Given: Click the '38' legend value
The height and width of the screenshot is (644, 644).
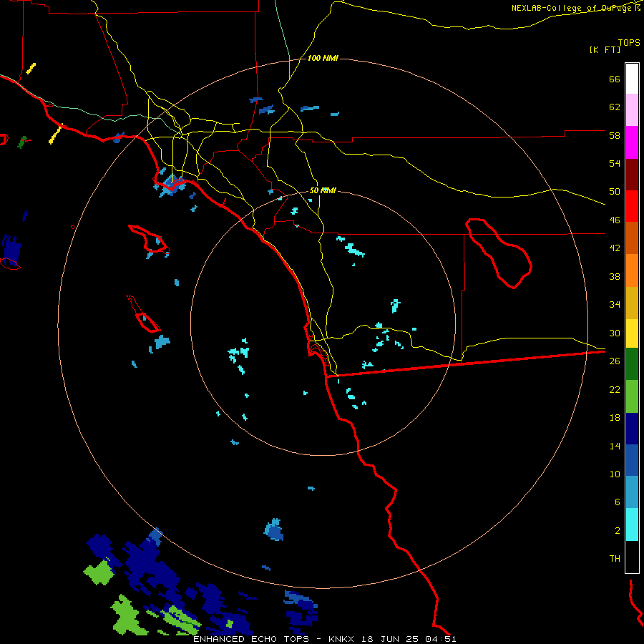Looking at the screenshot, I should tap(615, 276).
